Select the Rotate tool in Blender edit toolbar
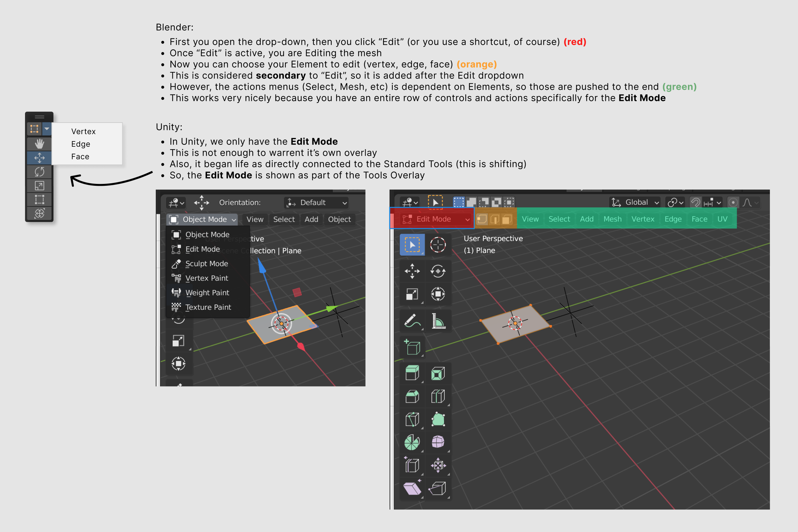Image resolution: width=798 pixels, height=532 pixels. coord(438,271)
